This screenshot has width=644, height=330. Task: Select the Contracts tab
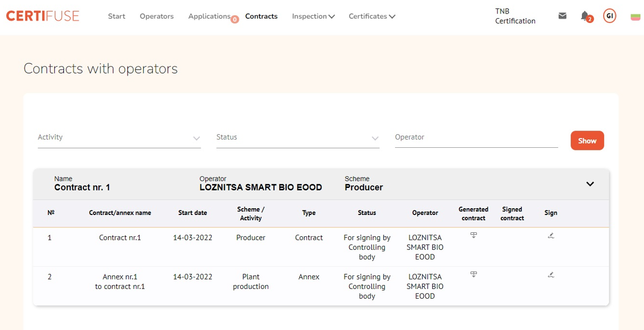point(261,16)
